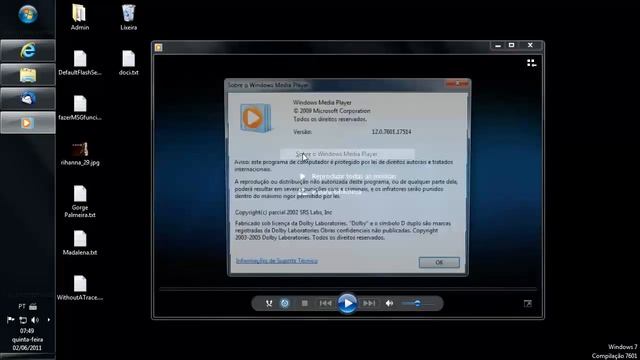
Task: Select WithoutATrace... desktop file
Action: (x=80, y=288)
